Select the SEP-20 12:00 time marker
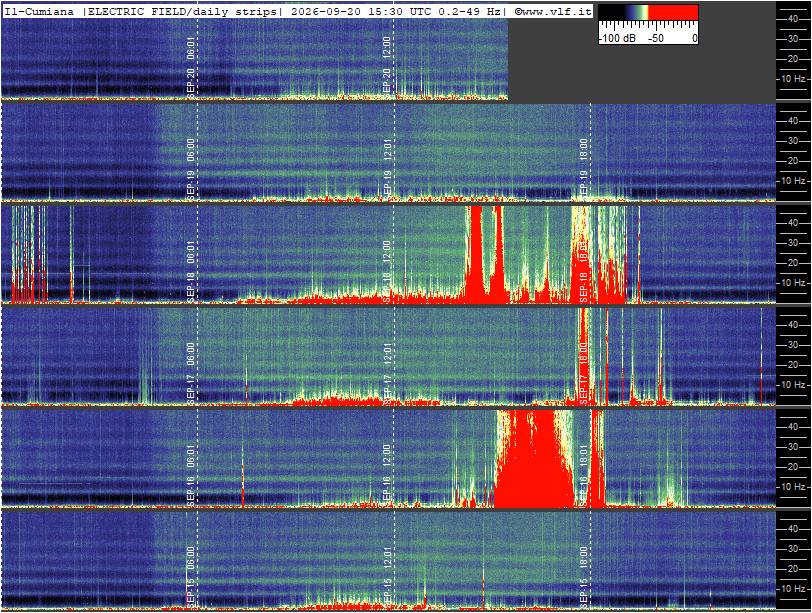The height and width of the screenshot is (613, 812). point(387,66)
